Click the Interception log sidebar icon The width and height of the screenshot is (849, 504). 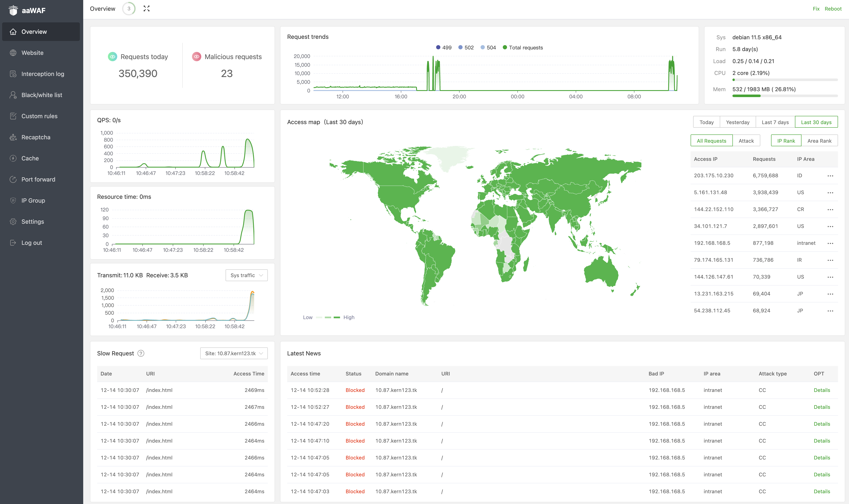13,74
